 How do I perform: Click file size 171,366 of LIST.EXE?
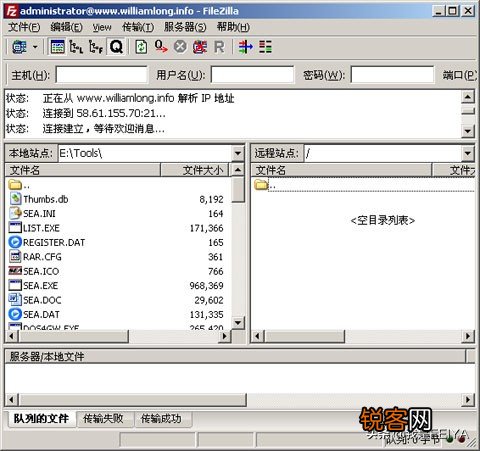tap(206, 228)
